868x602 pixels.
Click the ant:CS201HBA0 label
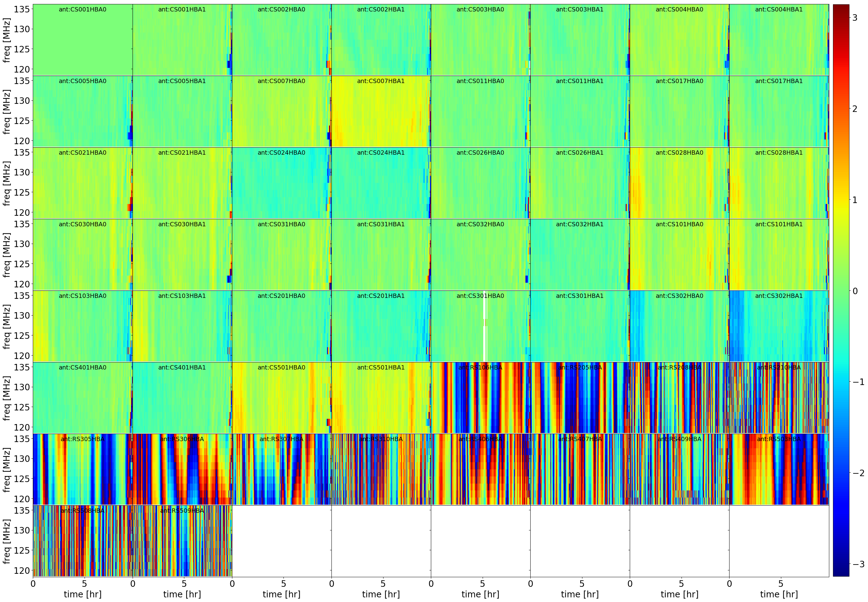point(282,296)
